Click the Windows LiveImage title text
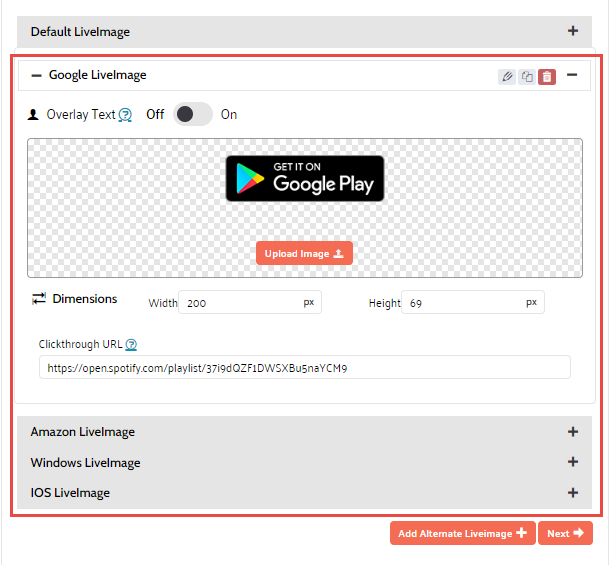Image resolution: width=611 pixels, height=565 pixels. (x=85, y=463)
